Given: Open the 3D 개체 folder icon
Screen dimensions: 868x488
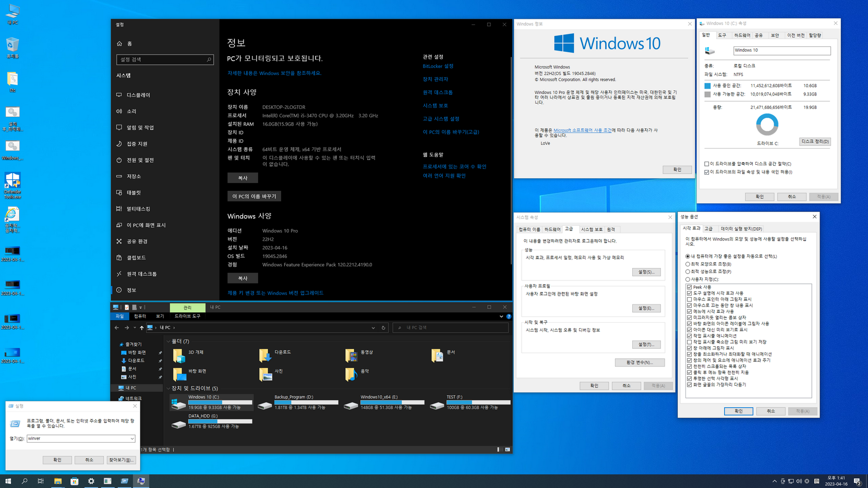Looking at the screenshot, I should pyautogui.click(x=179, y=356).
